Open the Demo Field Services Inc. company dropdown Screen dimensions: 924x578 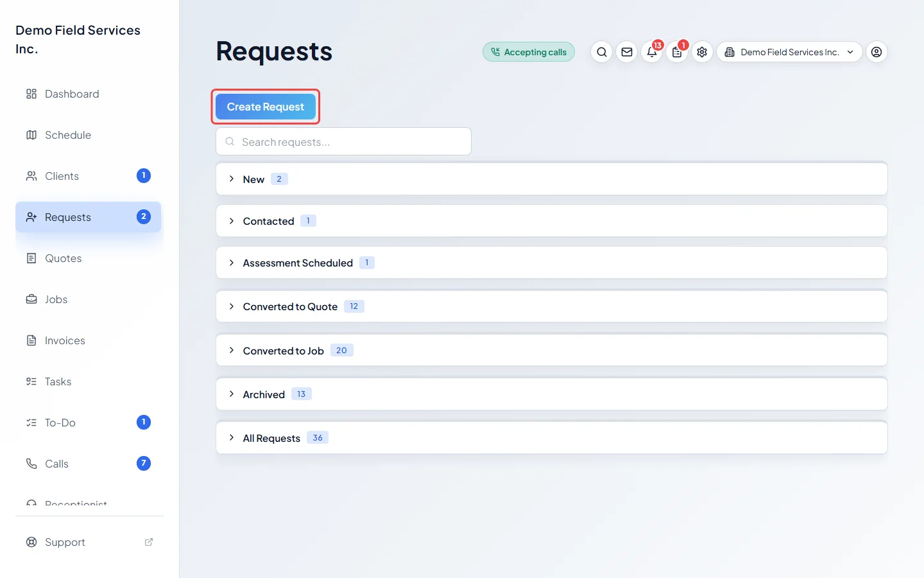coord(789,52)
